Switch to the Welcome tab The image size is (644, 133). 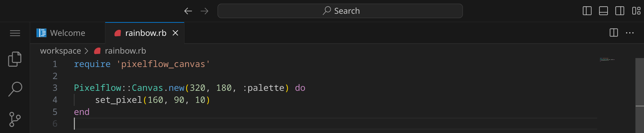tap(68, 33)
